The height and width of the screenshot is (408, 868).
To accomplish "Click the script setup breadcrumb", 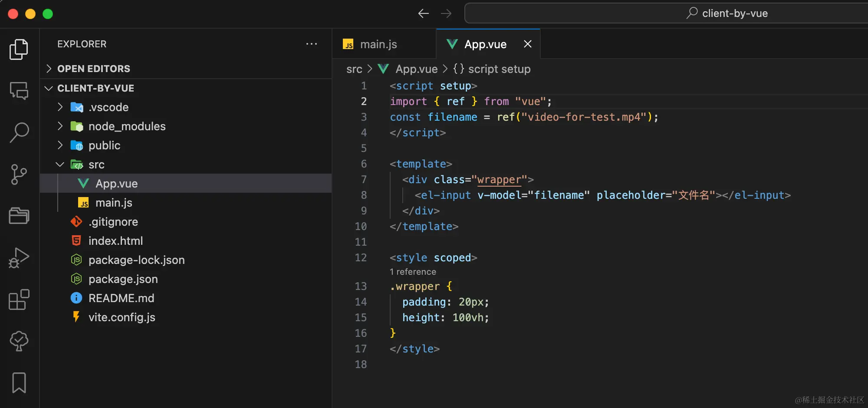I will [499, 69].
